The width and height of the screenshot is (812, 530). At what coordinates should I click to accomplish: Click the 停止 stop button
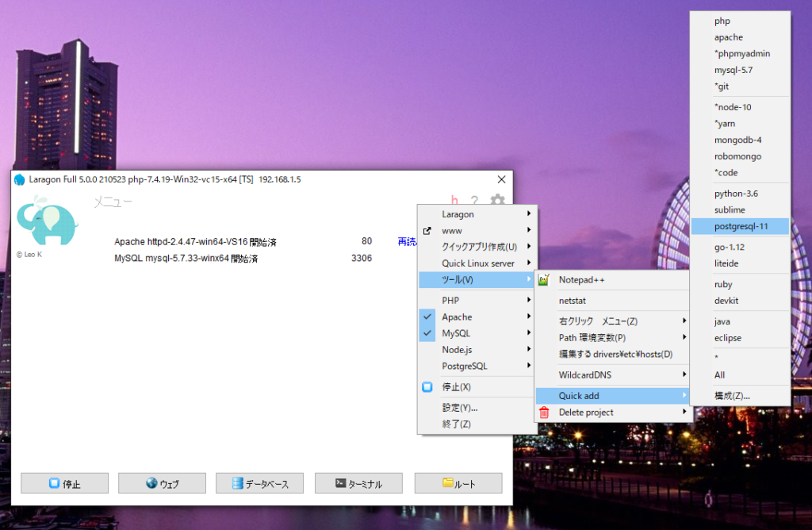(x=65, y=483)
